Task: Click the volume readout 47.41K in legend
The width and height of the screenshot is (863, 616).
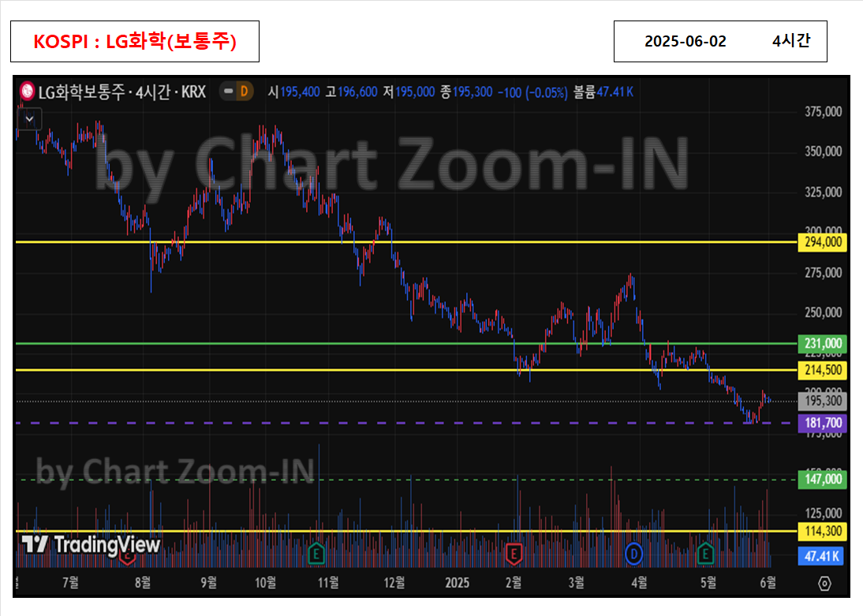Action: 615,92
